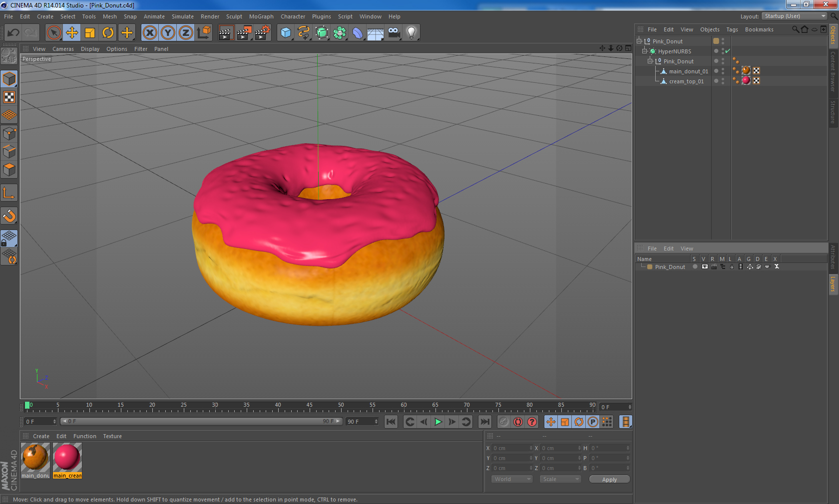Screen dimensions: 839x504
Task: Open the Layout Startup dropdown
Action: pos(795,16)
